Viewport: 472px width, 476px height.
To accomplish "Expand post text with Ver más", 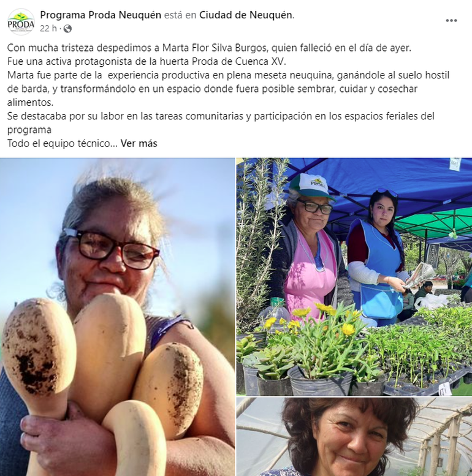I will tap(139, 143).
